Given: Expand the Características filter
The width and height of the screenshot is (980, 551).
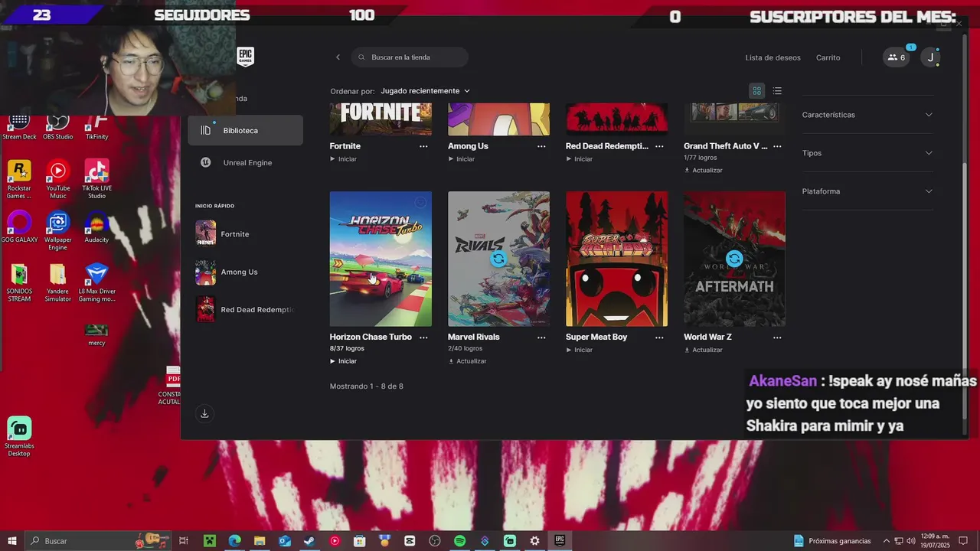Looking at the screenshot, I should point(867,115).
